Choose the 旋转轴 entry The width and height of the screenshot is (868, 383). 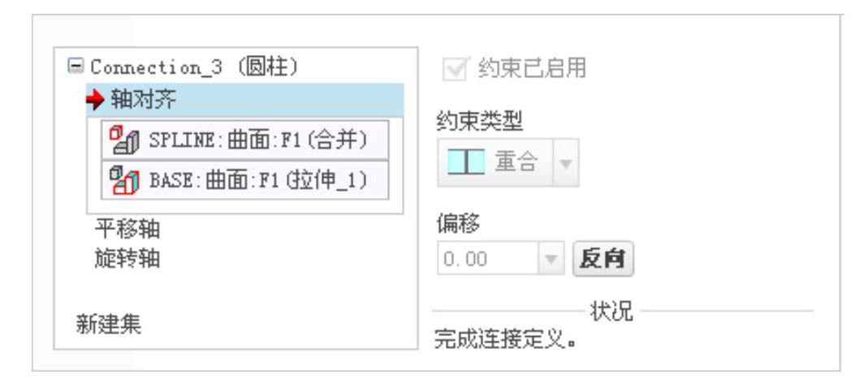[x=127, y=259]
